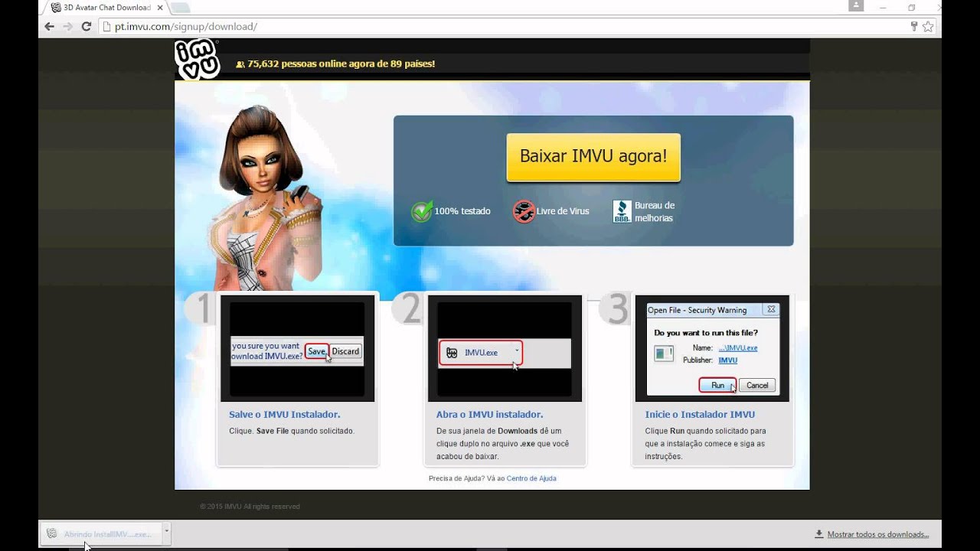The image size is (980, 551).
Task: Click the step 1 Save screenshot thumbnail
Action: [x=297, y=348]
